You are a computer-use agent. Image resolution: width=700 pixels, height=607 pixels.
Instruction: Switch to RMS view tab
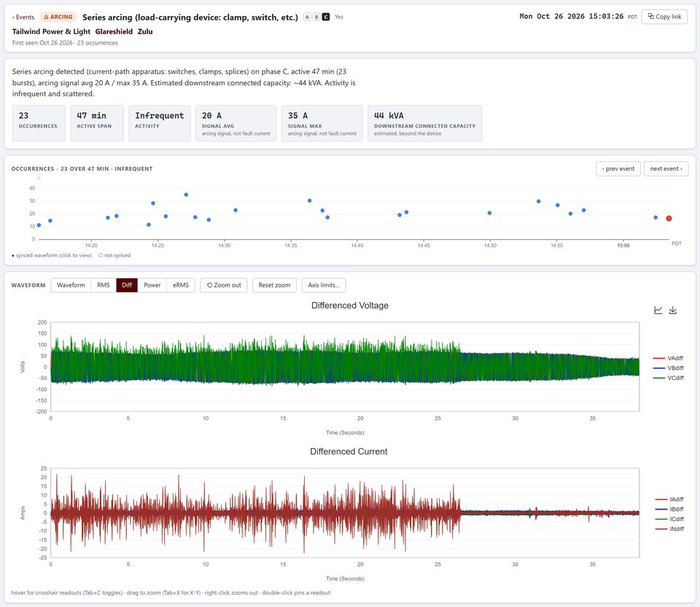coord(103,285)
